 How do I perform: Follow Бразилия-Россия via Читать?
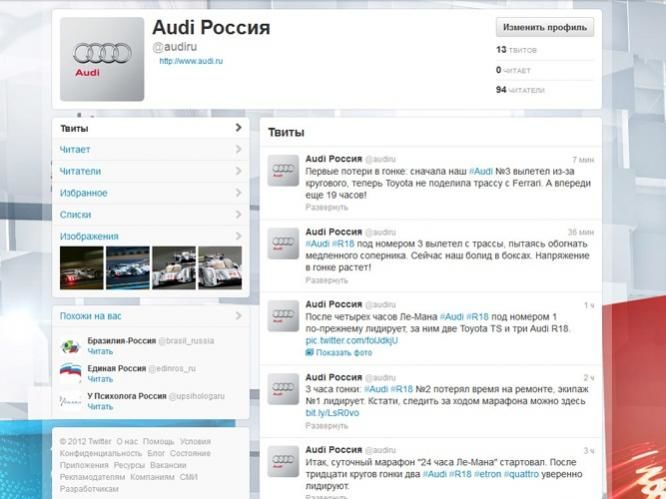tap(100, 352)
